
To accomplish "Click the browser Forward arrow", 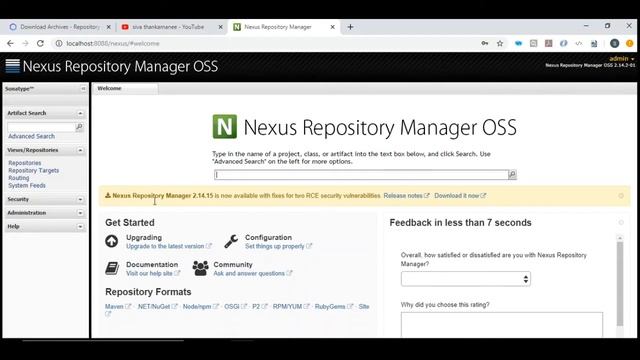I will coord(25,43).
